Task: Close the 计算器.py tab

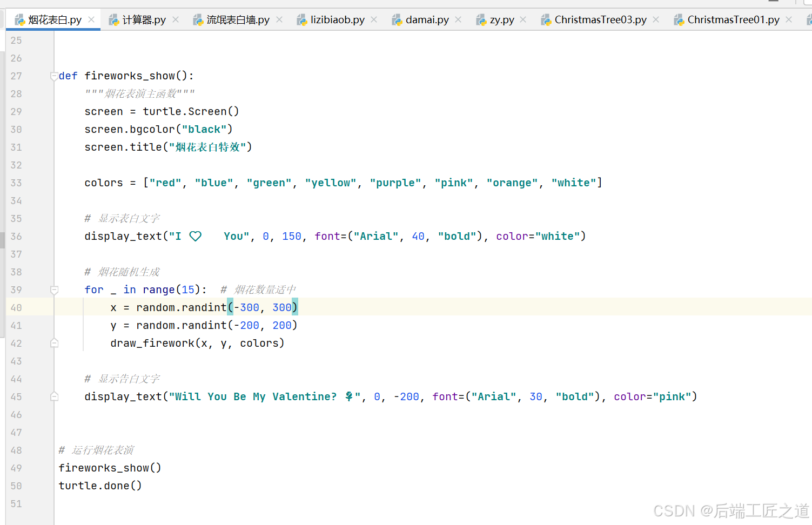Action: [176, 19]
